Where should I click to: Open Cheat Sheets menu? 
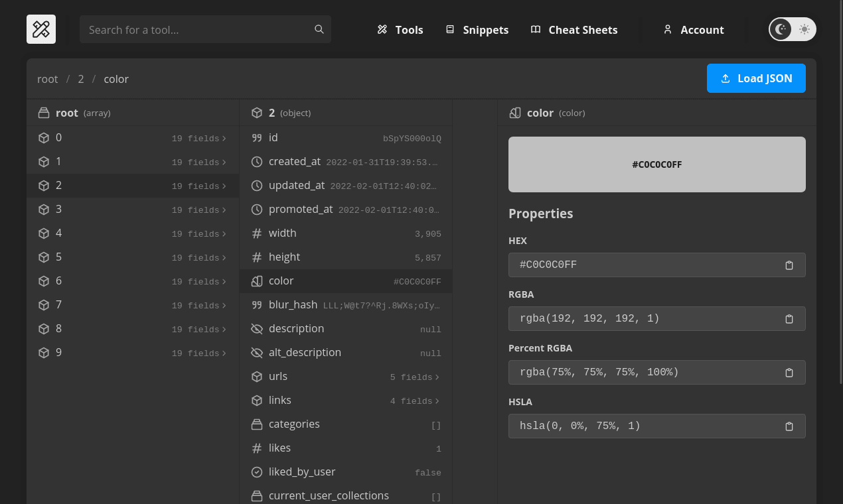pos(574,30)
